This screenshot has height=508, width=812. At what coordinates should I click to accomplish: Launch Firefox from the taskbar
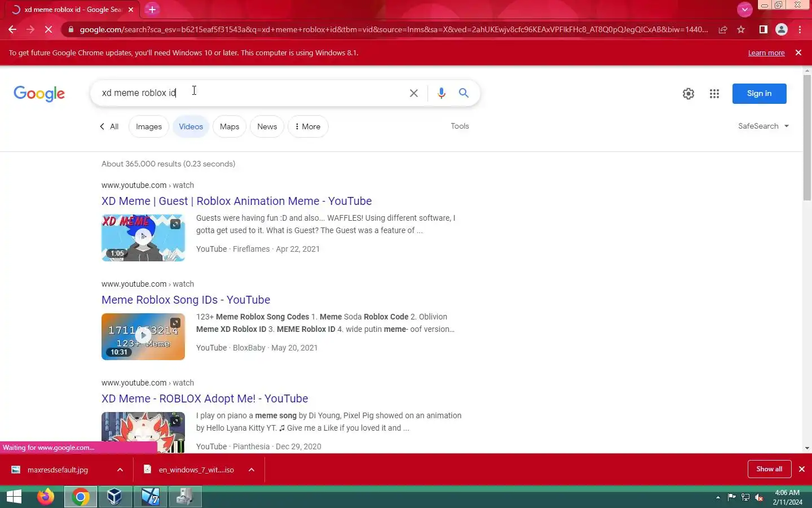[46, 497]
